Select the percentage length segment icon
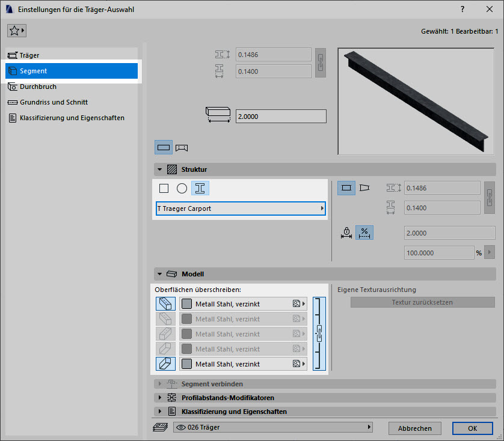The width and height of the screenshot is (504, 441). 364,233
